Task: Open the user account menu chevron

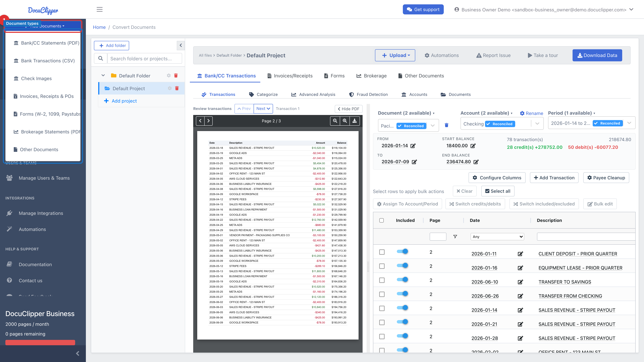Action: tap(631, 10)
